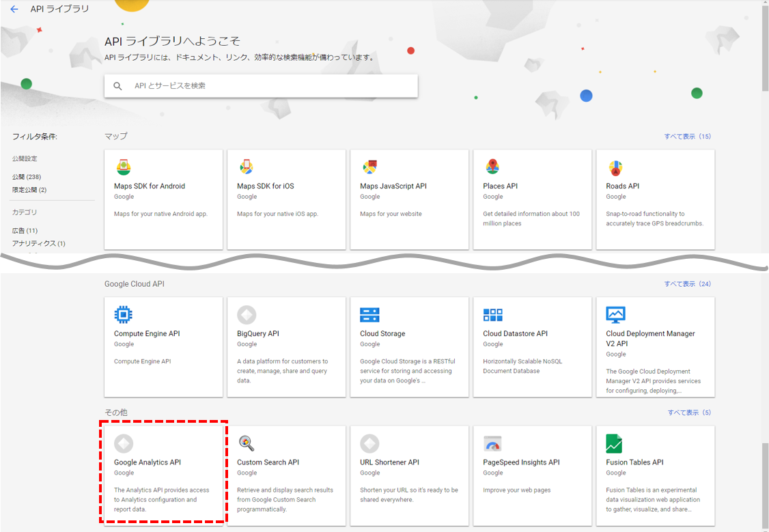Image resolution: width=769 pixels, height=532 pixels.
Task: Click the Custom Search API magnifier icon
Action: [246, 443]
